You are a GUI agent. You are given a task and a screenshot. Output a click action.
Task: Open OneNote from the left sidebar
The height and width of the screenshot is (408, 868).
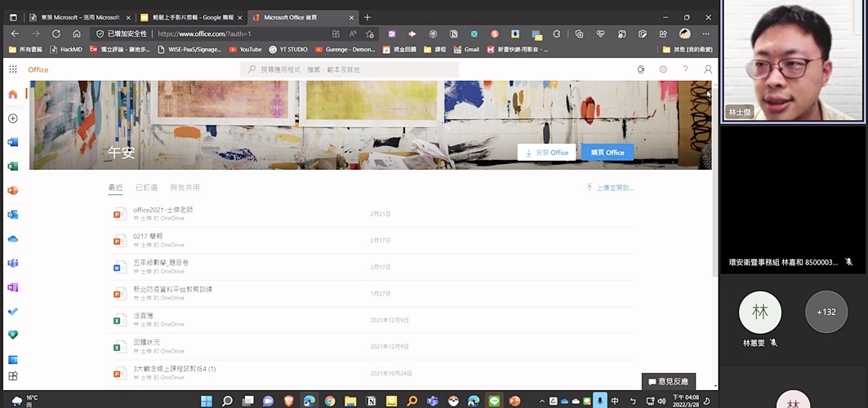pos(13,287)
